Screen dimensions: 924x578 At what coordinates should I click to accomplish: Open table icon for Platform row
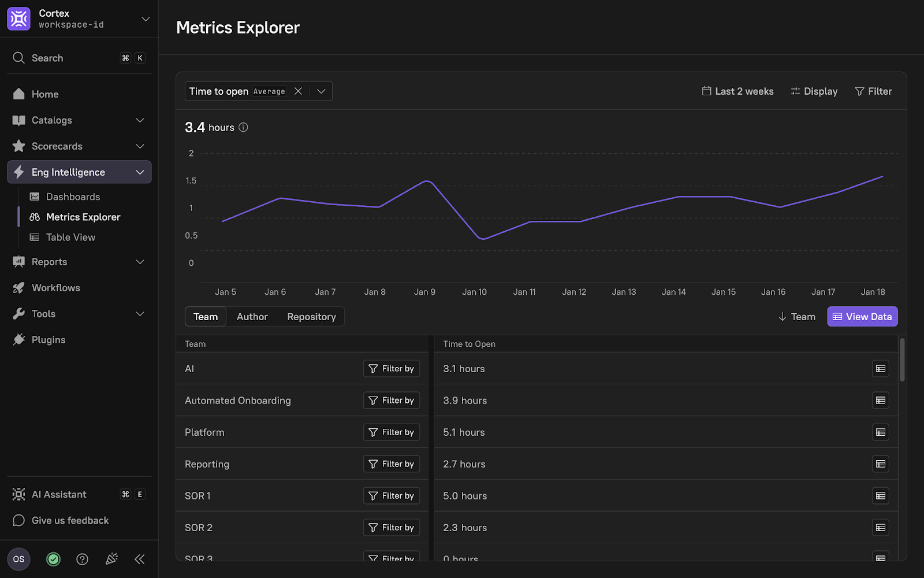pos(880,432)
